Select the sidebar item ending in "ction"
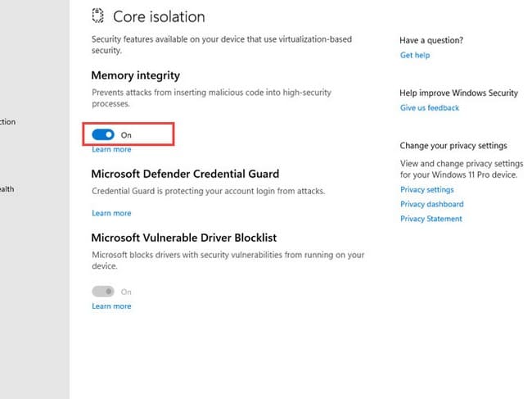 pyautogui.click(x=8, y=122)
